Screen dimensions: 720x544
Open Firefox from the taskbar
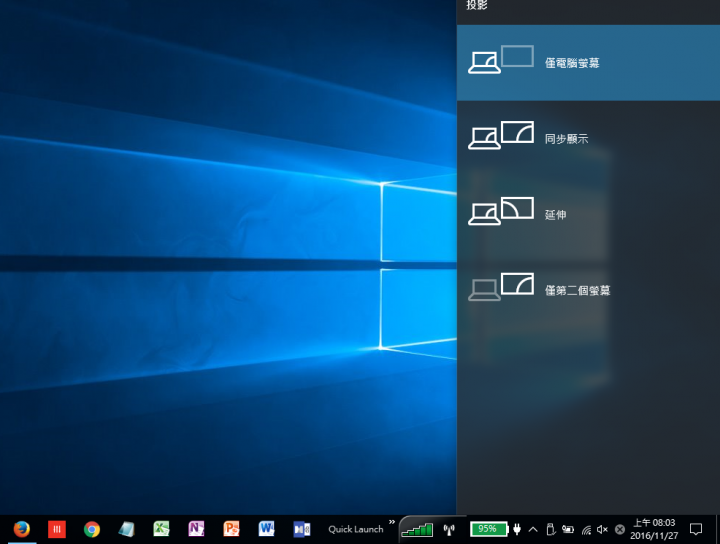click(22, 529)
